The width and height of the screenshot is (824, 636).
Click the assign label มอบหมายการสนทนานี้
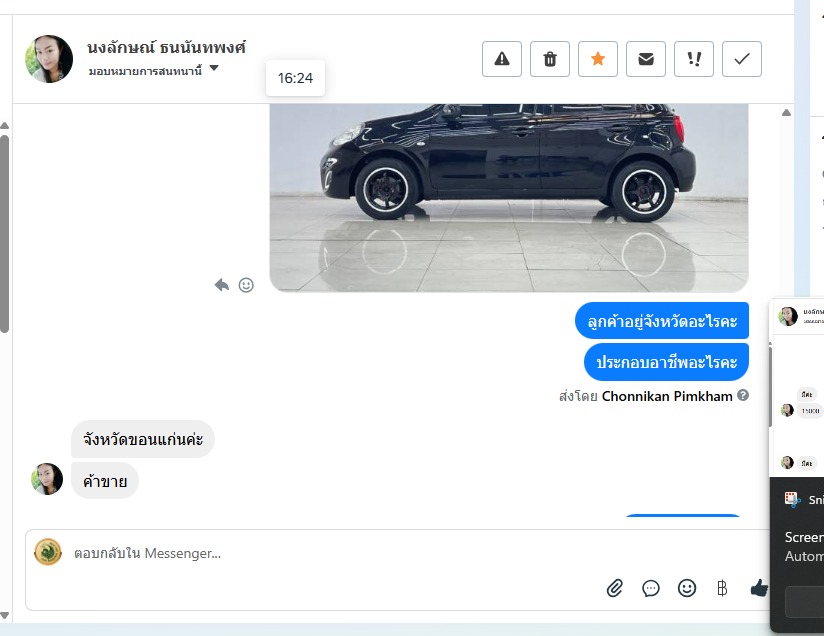145,71
